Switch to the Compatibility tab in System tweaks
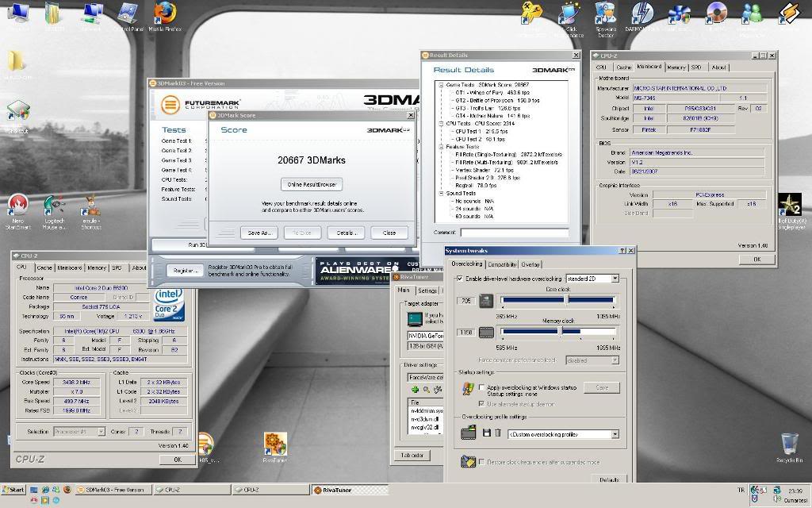The height and width of the screenshot is (508, 812). tap(502, 264)
